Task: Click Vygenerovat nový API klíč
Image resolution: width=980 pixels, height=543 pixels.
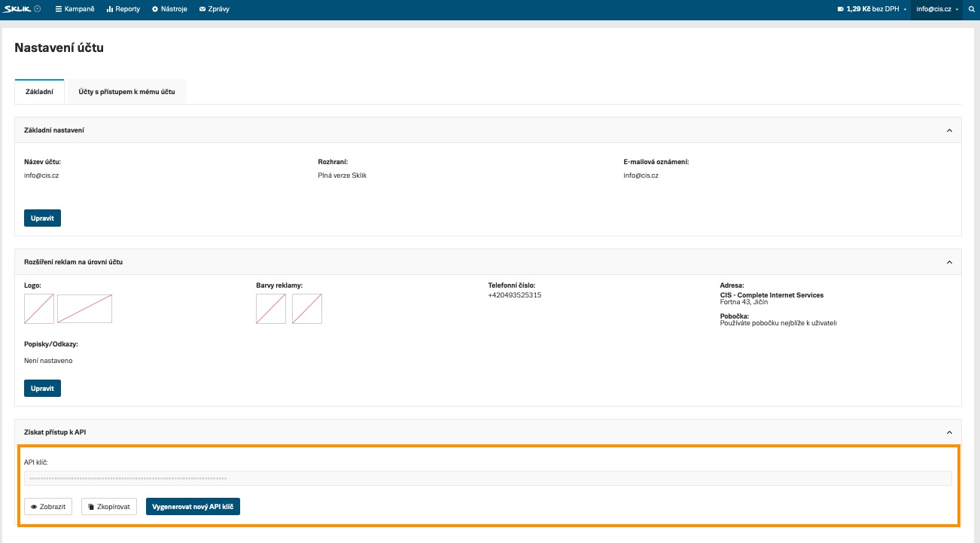Action: pos(193,507)
